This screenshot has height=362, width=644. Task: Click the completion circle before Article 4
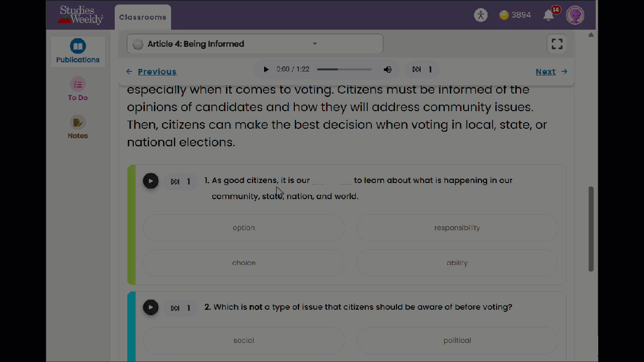coord(138,44)
